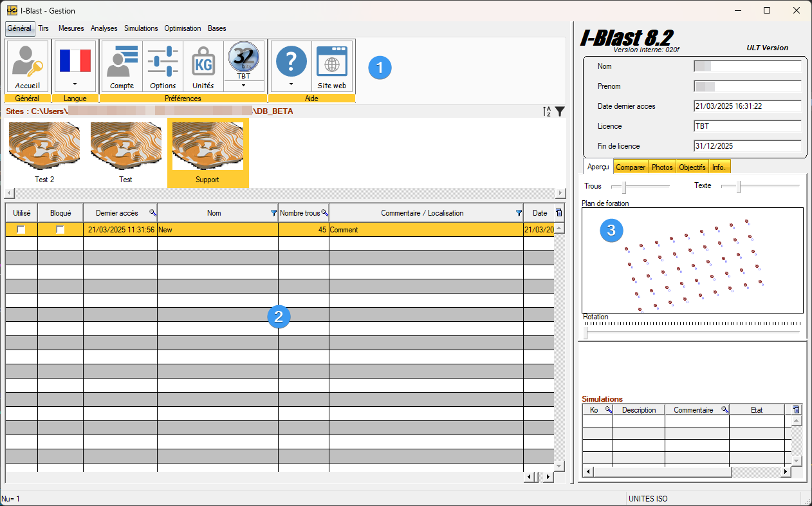Click the column list icon beside Etat header
812x506 pixels.
point(797,409)
